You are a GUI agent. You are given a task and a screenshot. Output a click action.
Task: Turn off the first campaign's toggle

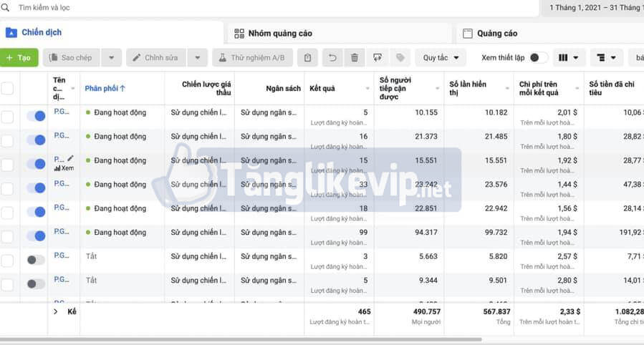[x=35, y=116]
